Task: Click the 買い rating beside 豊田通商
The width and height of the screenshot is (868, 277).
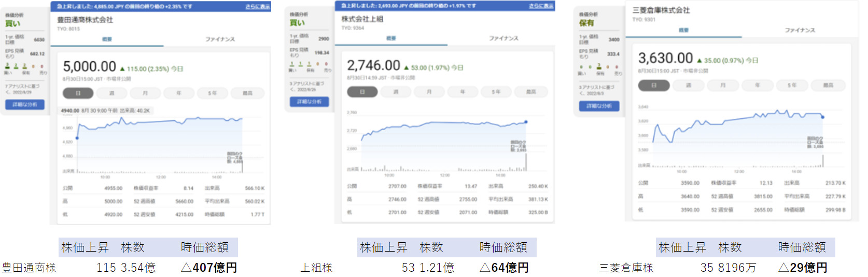Action: [13, 23]
